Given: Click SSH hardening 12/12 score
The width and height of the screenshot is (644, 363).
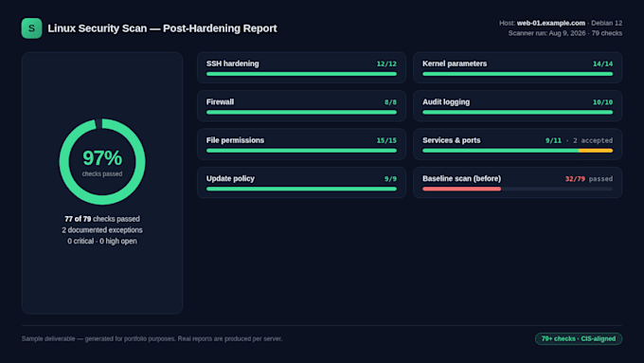Looking at the screenshot, I should click(386, 64).
